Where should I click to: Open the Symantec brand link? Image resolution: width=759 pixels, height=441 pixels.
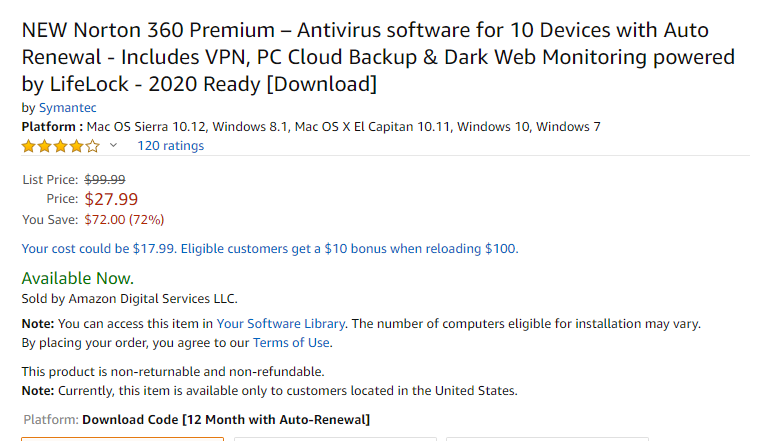[67, 108]
